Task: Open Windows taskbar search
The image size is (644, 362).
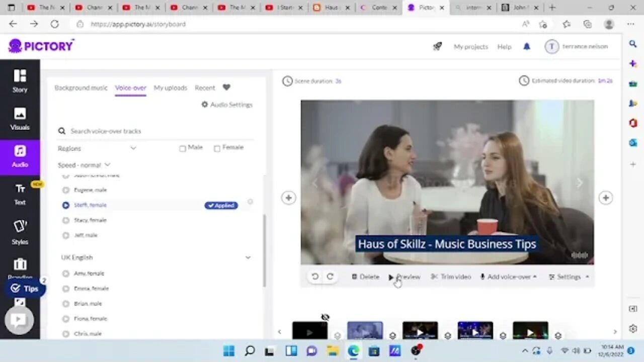Action: pos(250,351)
